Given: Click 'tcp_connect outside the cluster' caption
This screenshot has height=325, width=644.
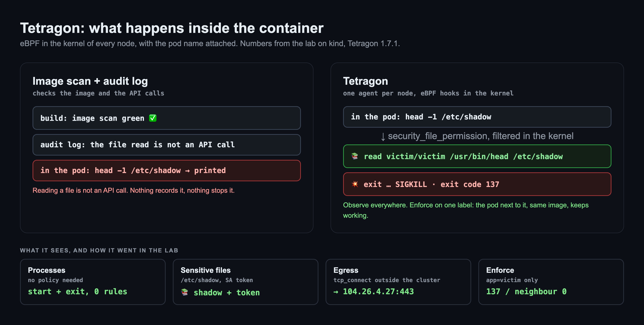Looking at the screenshot, I should [x=387, y=280].
